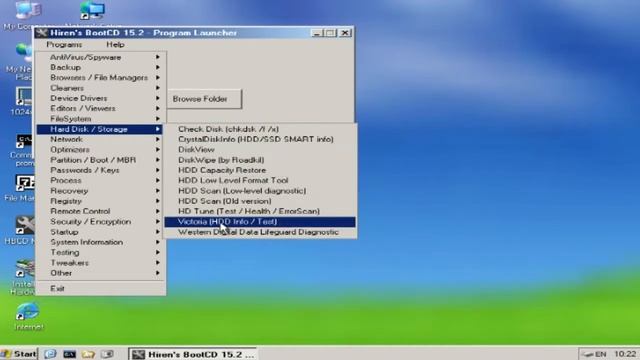
Task: Open the Remote Control submenu
Action: [101, 211]
